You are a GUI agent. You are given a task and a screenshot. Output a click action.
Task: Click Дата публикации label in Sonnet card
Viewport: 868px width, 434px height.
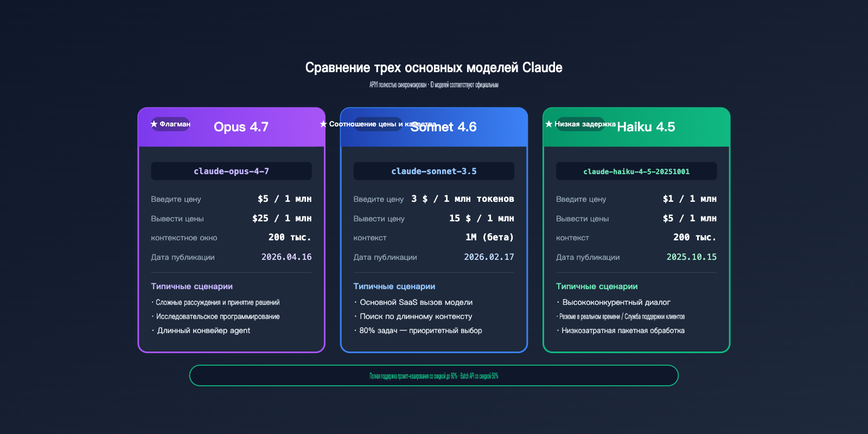pos(385,257)
